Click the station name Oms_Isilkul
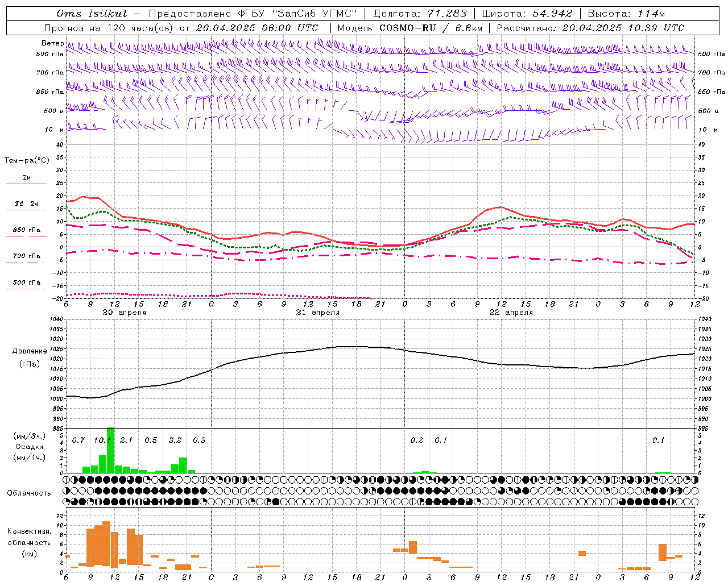The height and width of the screenshot is (582, 728). pos(92,14)
